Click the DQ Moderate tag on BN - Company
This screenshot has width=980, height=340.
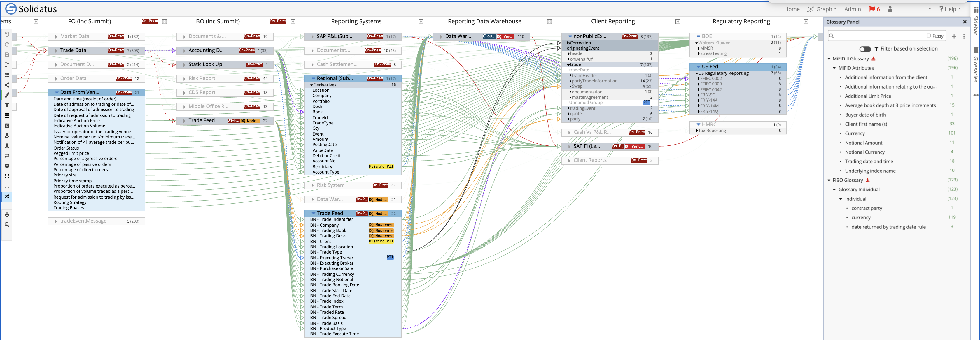[381, 225]
